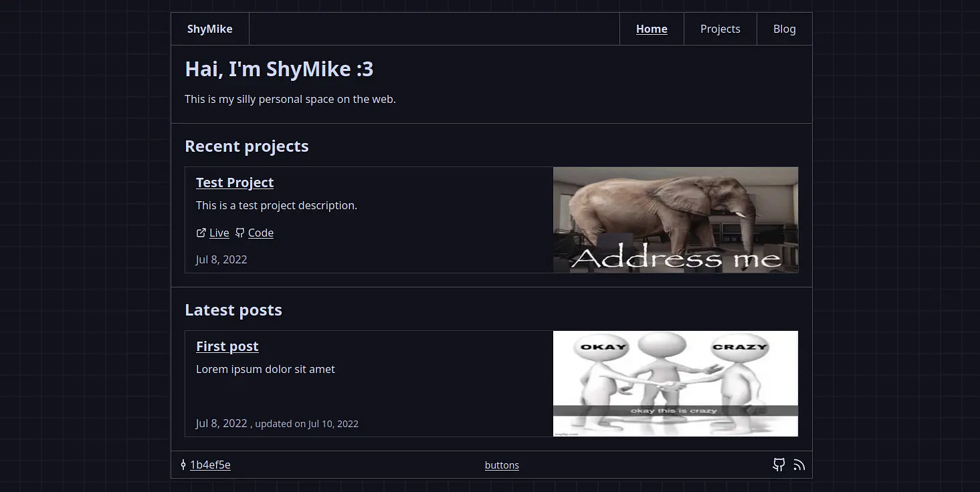Click the Jul 8, 2022 date on First post

click(221, 423)
